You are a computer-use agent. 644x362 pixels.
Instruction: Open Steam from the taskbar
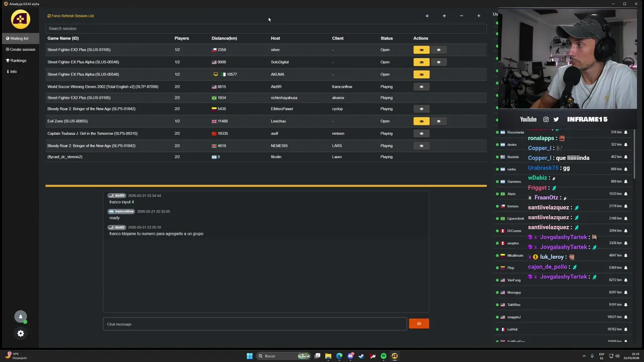(x=361, y=356)
